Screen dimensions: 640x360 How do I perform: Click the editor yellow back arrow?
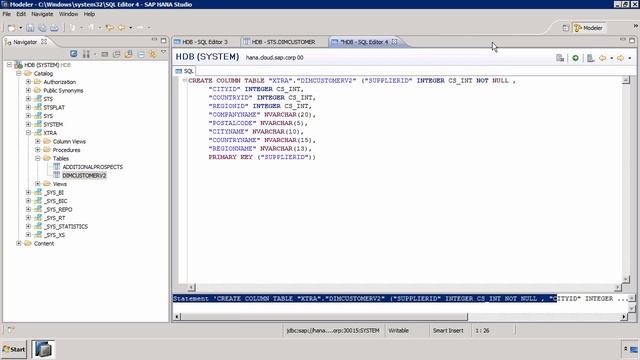602,58
